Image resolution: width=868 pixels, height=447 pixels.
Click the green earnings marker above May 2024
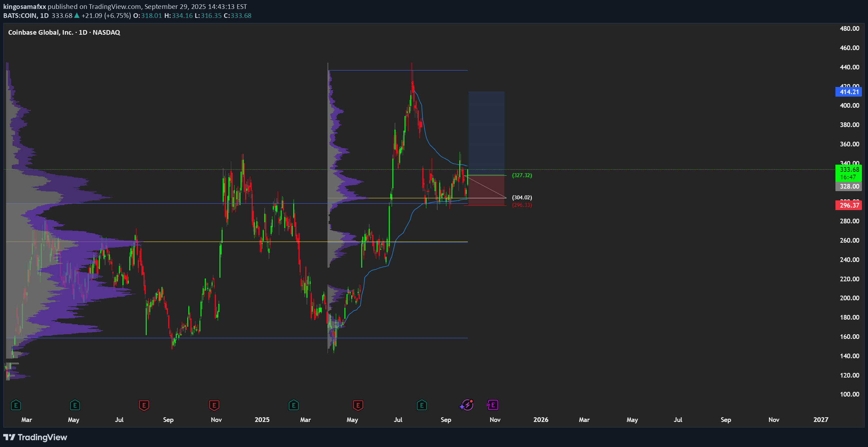(x=75, y=405)
